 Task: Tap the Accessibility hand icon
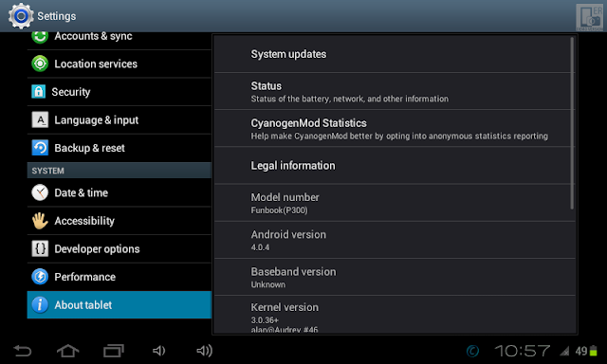click(40, 221)
